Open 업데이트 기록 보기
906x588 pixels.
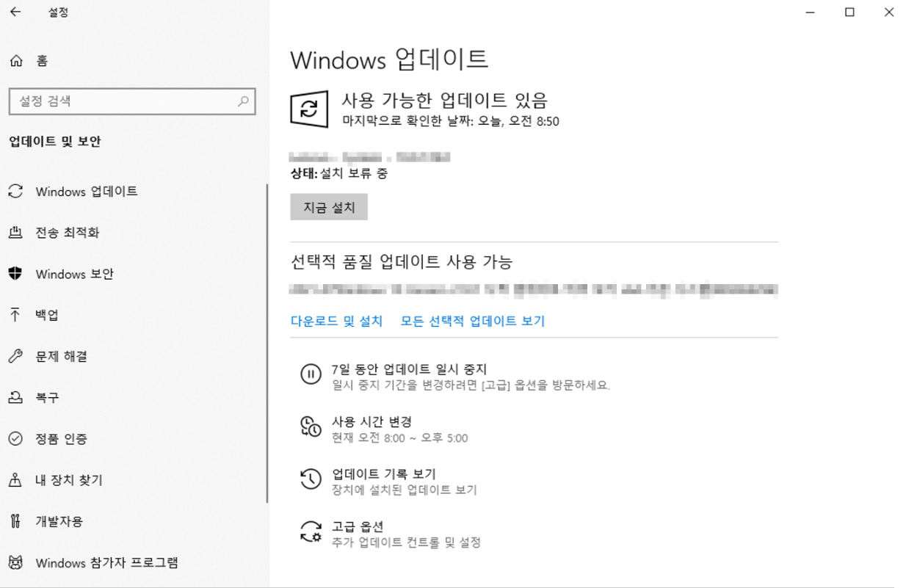[x=384, y=474]
